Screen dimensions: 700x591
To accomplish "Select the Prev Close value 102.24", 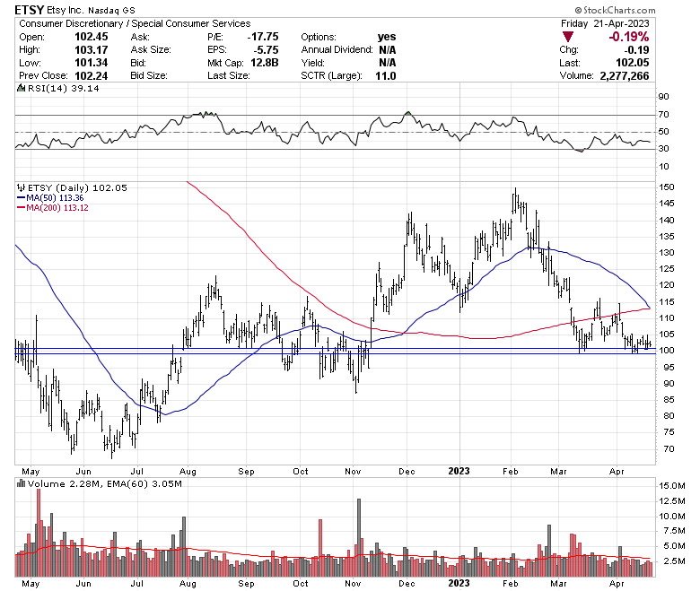I will (91, 76).
